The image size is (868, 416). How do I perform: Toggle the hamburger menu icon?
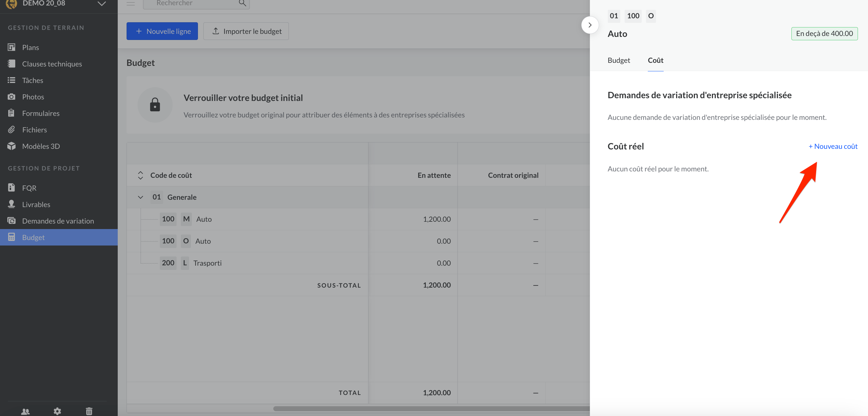point(131,3)
